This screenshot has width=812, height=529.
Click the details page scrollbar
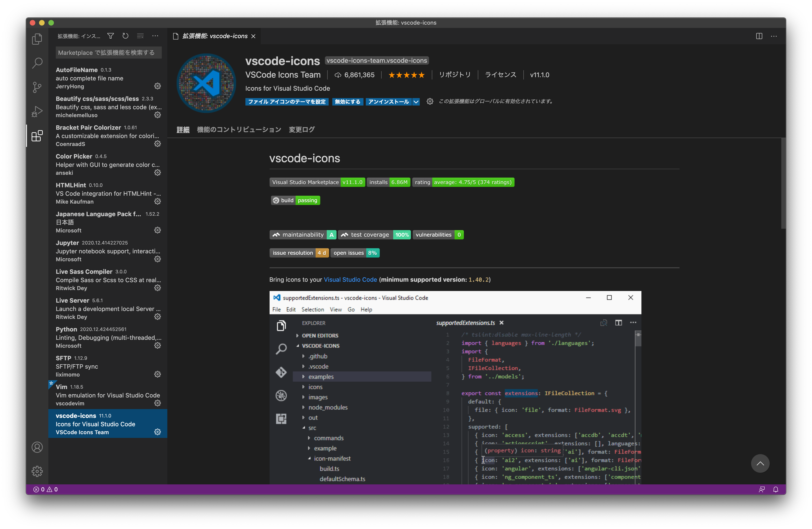[x=783, y=183]
